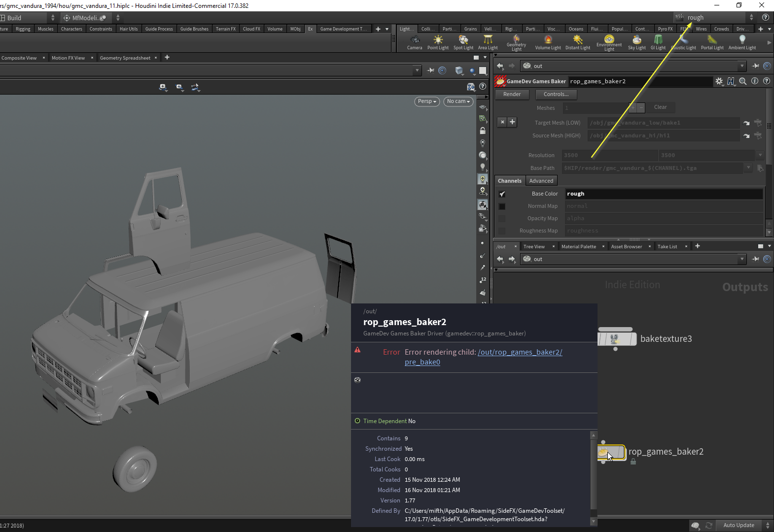The height and width of the screenshot is (532, 774).
Task: Open the No cam camera dropdown
Action: click(x=458, y=101)
